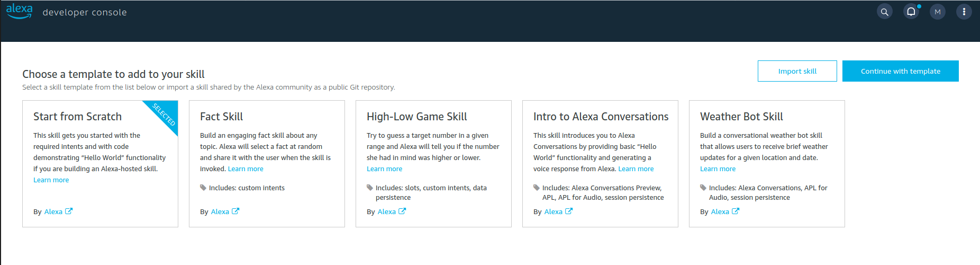This screenshot has height=265, width=980.
Task: Click Alexa author link in High-Low Game Skill card
Action: pos(387,211)
